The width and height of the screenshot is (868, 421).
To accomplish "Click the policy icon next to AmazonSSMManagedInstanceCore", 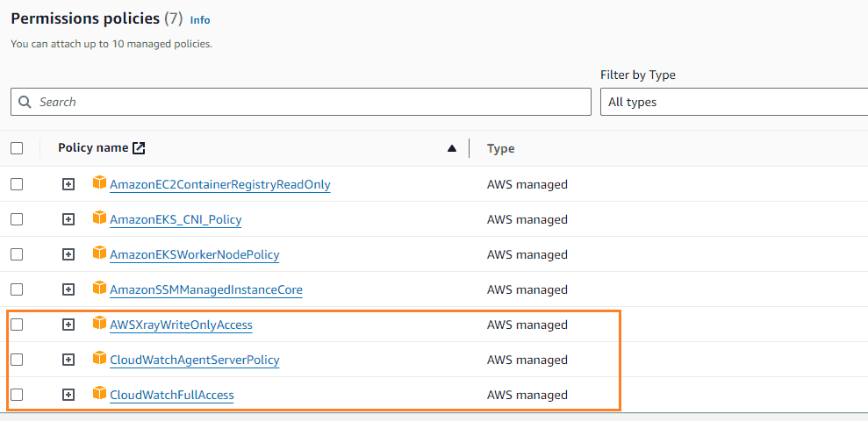I will (100, 289).
